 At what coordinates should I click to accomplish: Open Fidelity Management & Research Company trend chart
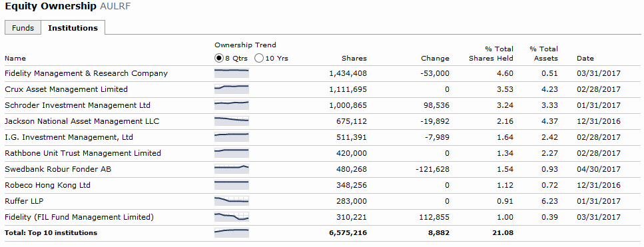point(232,73)
